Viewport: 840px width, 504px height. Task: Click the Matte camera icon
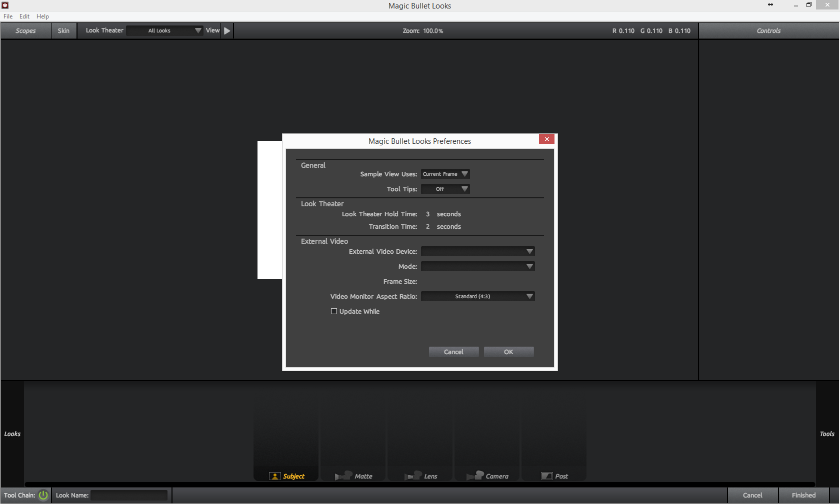pyautogui.click(x=344, y=476)
